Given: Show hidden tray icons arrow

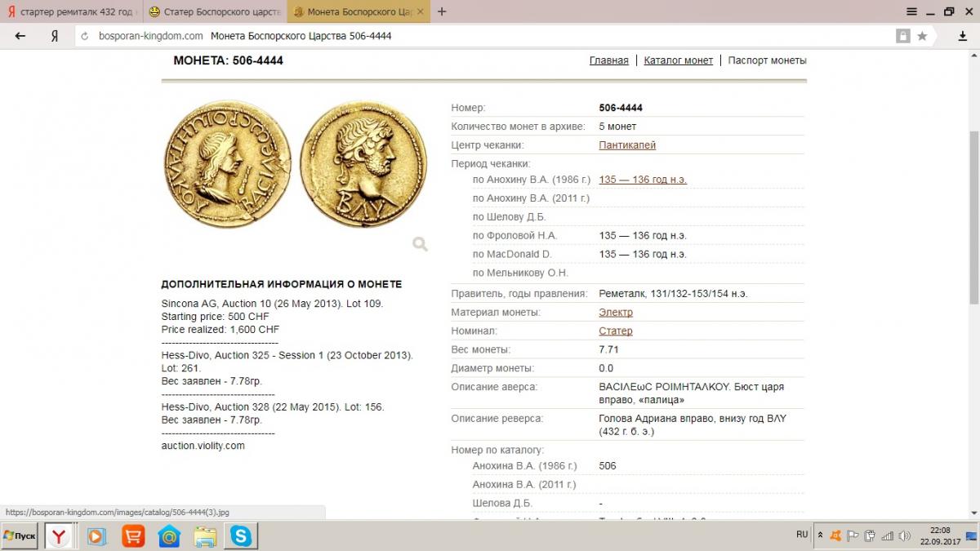Looking at the screenshot, I should click(820, 535).
